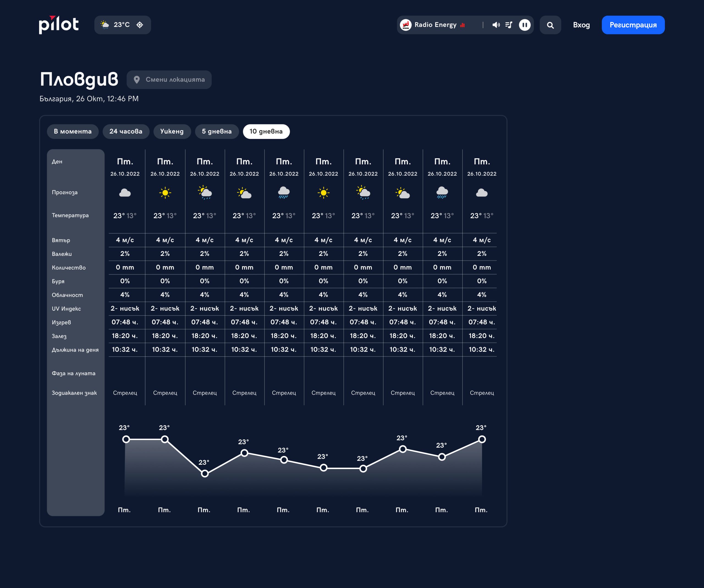Click the Регистрация button
Viewport: 704px width, 588px height.
point(633,25)
